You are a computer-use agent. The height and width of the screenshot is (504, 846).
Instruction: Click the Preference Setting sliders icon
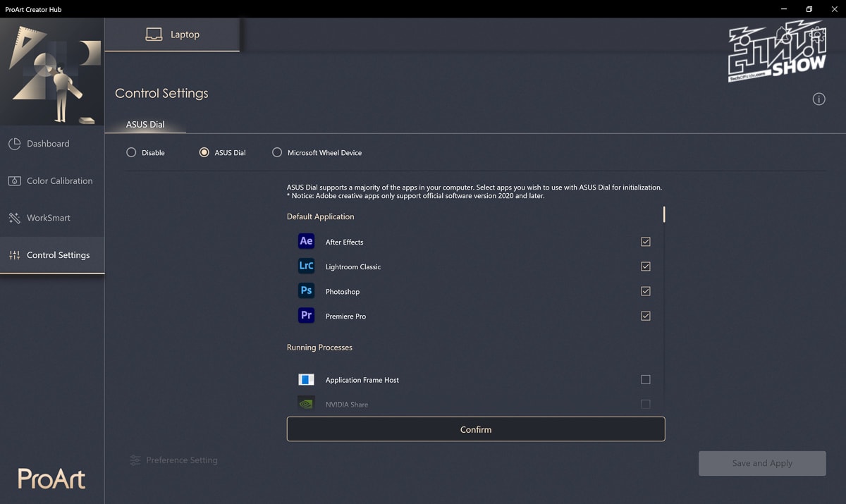point(135,460)
